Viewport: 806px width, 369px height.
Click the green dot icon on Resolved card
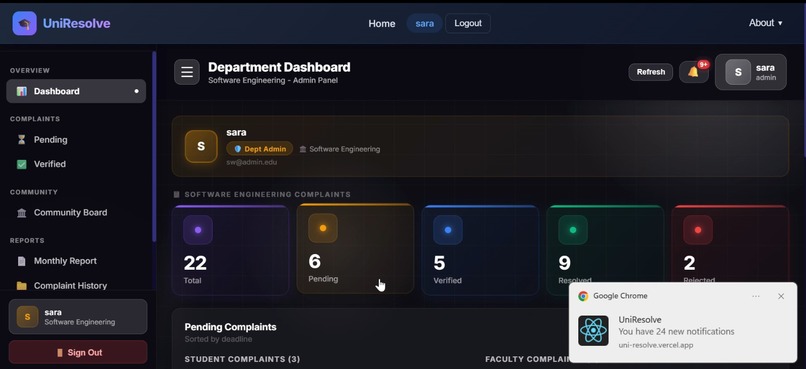click(573, 230)
